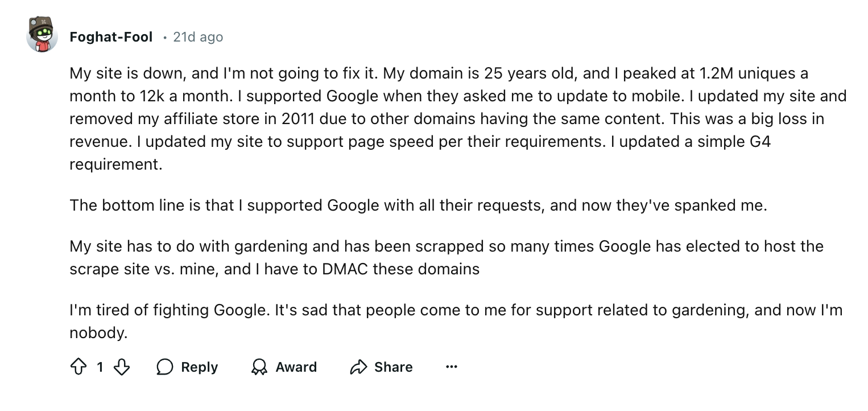Downvote the Foghat-Fool comment

tap(122, 367)
